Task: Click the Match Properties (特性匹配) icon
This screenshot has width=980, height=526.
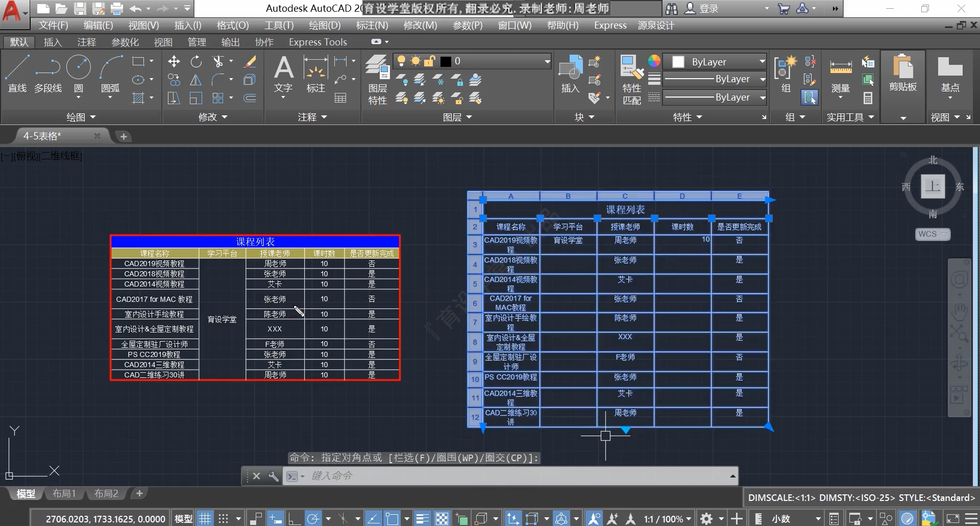Action: pos(632,80)
